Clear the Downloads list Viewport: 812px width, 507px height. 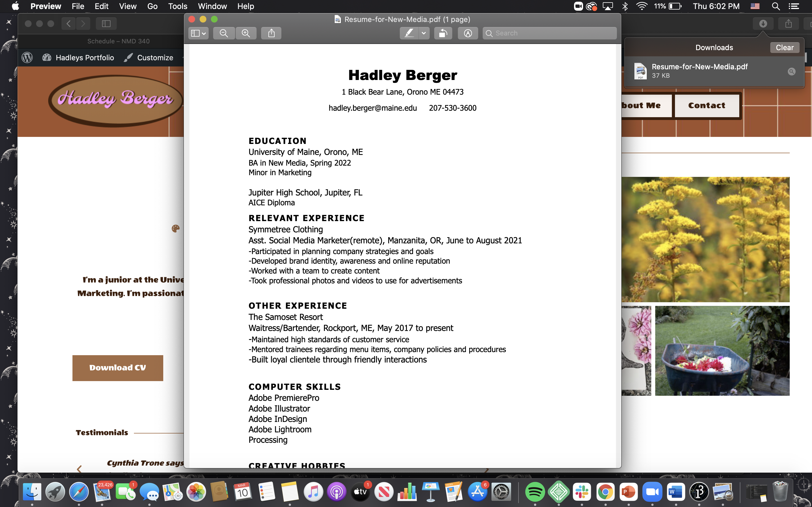pos(784,47)
